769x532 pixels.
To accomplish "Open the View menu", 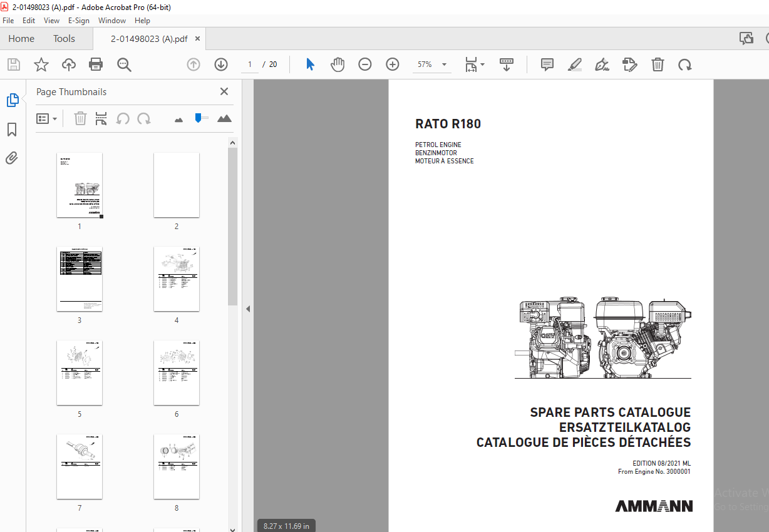I will pyautogui.click(x=52, y=21).
